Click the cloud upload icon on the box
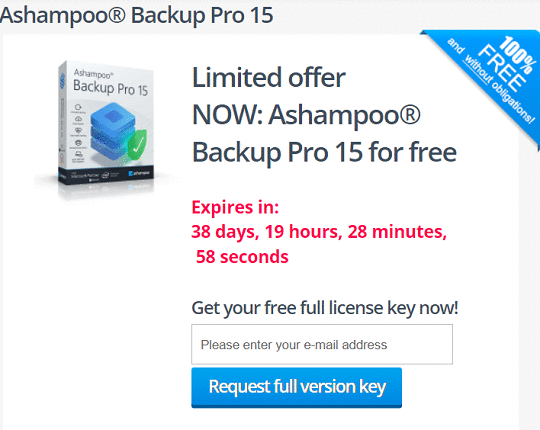Image resolution: width=540 pixels, height=430 pixels. (78, 119)
